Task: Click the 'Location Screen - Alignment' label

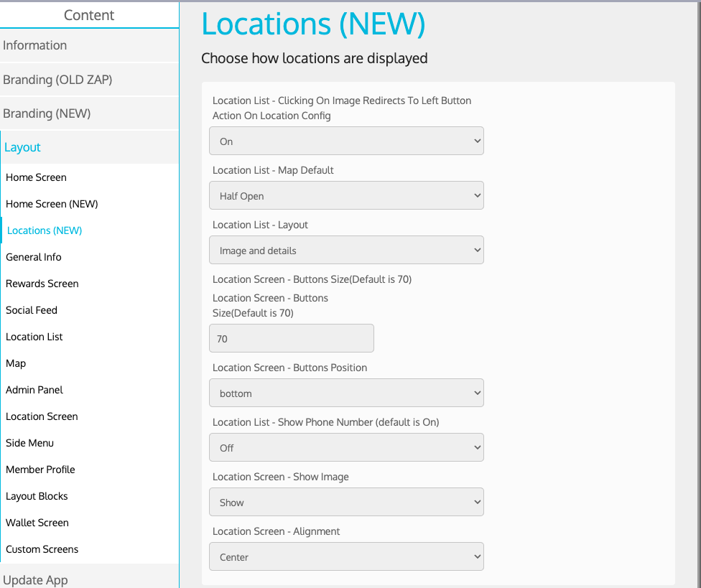Action: tap(277, 531)
